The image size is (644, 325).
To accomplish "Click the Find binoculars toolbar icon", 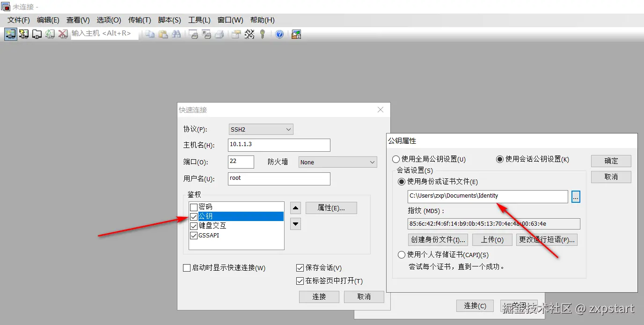I will point(176,34).
